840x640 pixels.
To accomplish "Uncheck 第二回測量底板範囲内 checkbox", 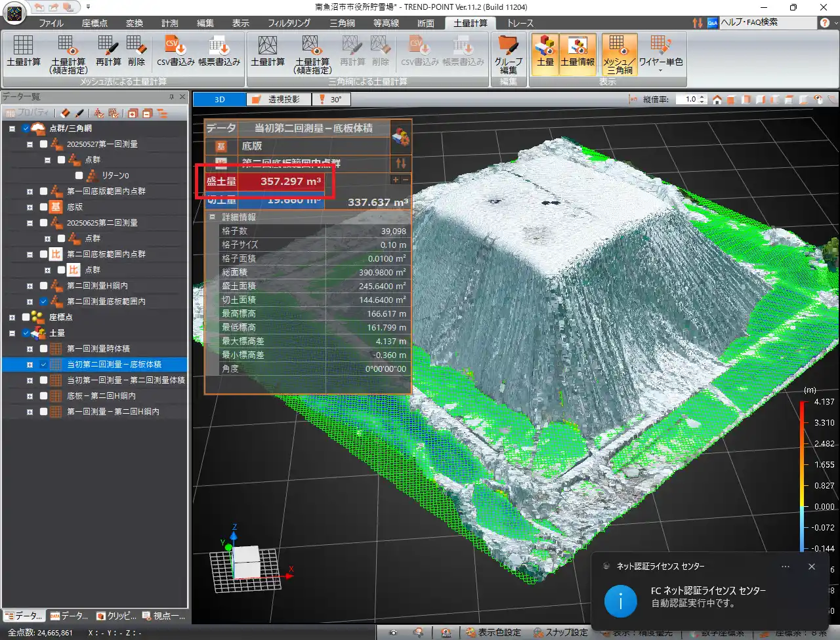I will [x=43, y=302].
